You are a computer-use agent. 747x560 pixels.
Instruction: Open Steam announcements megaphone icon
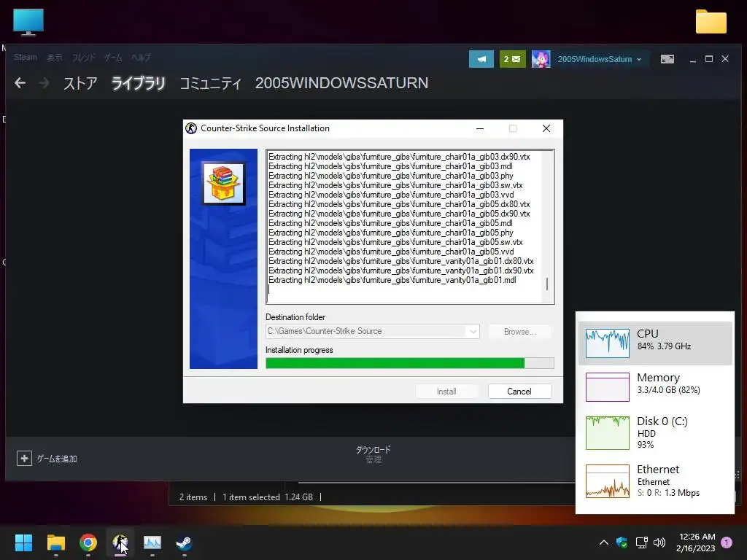[x=481, y=59]
